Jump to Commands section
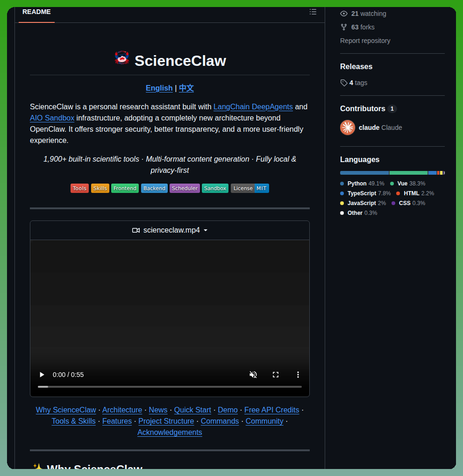Image resolution: width=463 pixels, height=476 pixels. [220, 421]
